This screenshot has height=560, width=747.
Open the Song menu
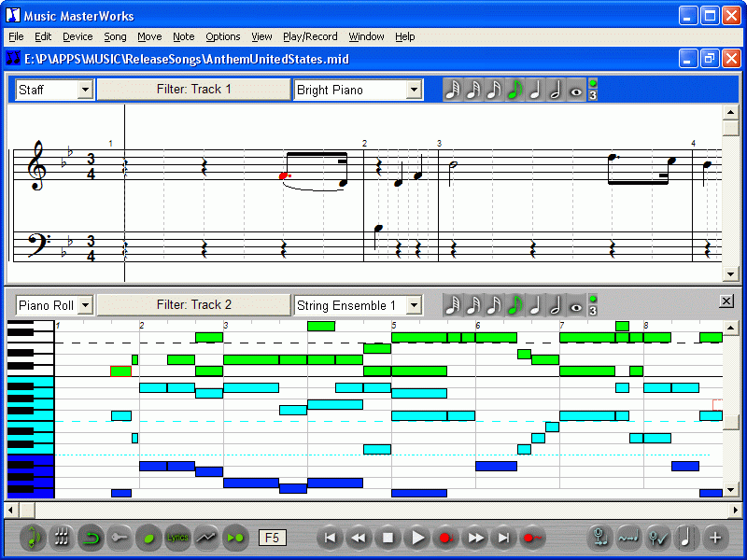coord(115,36)
